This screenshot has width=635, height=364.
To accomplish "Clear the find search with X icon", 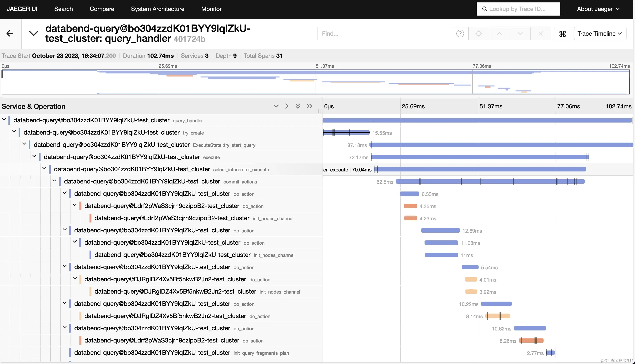I will [540, 34].
